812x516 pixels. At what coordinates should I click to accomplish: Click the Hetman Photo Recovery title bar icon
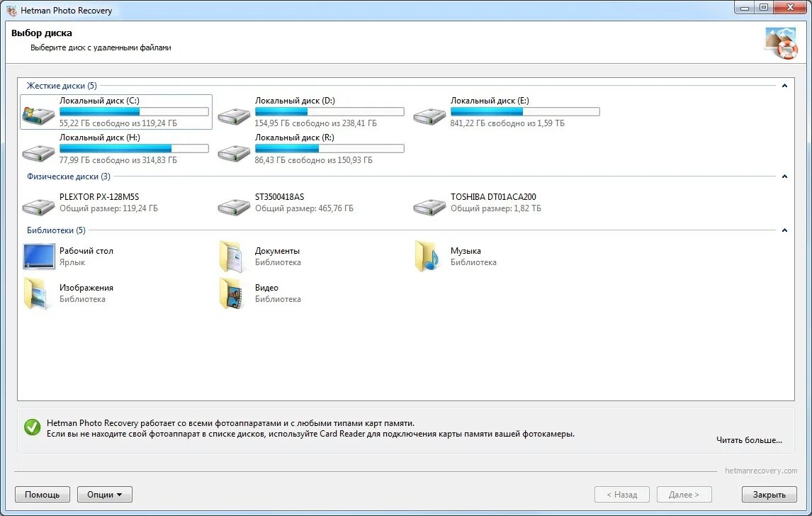11,11
